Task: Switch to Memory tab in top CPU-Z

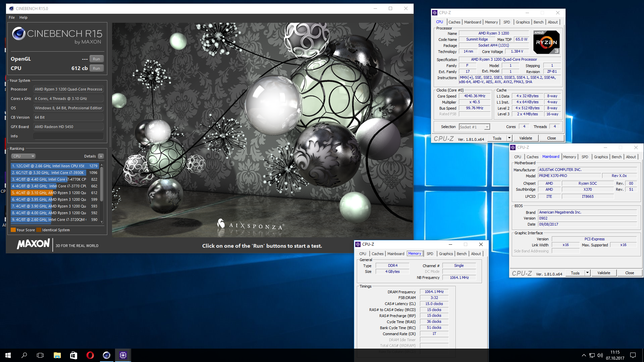Action: pos(491,22)
